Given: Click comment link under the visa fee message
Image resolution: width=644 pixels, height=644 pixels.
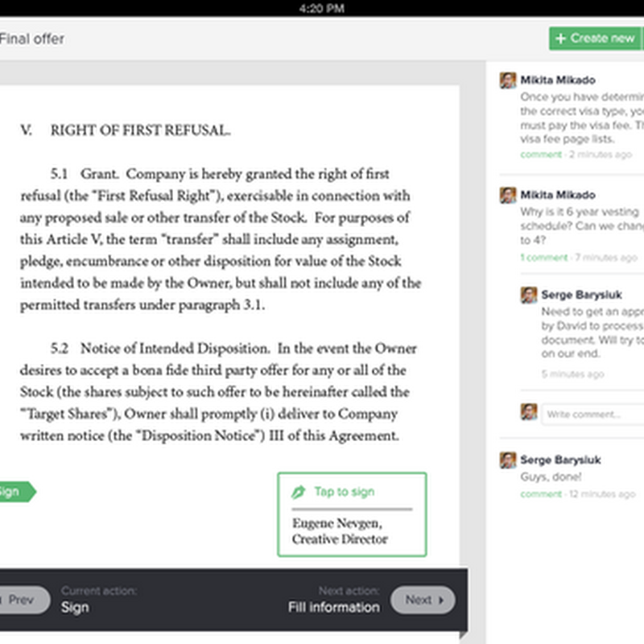Looking at the screenshot, I should [540, 154].
